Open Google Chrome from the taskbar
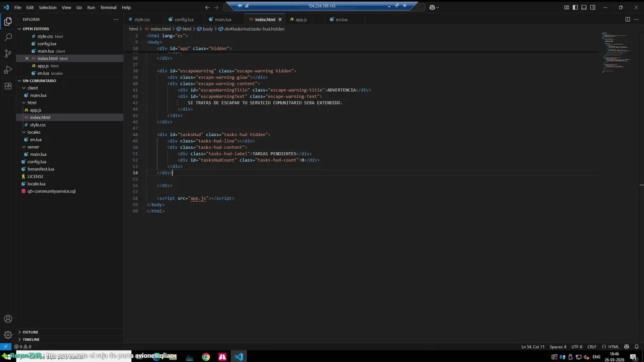The height and width of the screenshot is (362, 644). [x=206, y=356]
